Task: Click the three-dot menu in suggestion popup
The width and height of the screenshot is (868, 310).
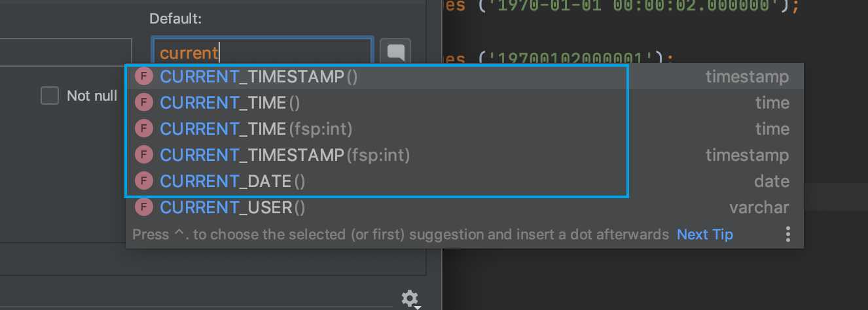Action: click(x=787, y=234)
